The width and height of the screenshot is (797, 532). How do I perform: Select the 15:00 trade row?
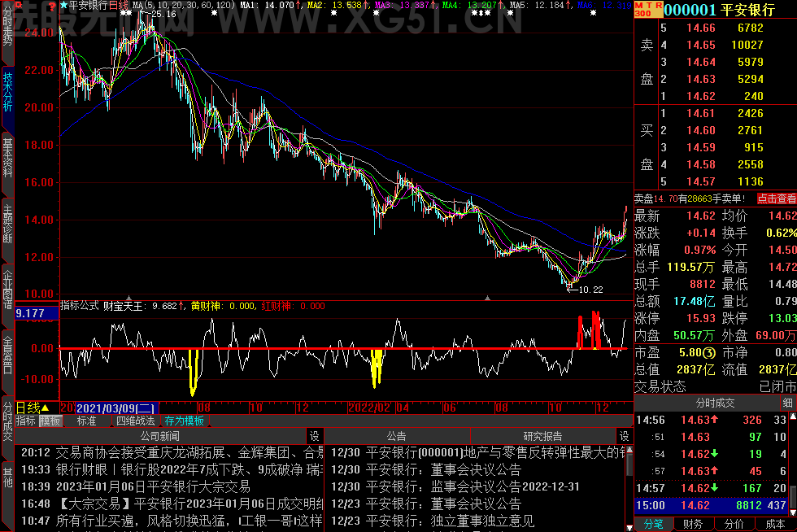[x=711, y=505]
